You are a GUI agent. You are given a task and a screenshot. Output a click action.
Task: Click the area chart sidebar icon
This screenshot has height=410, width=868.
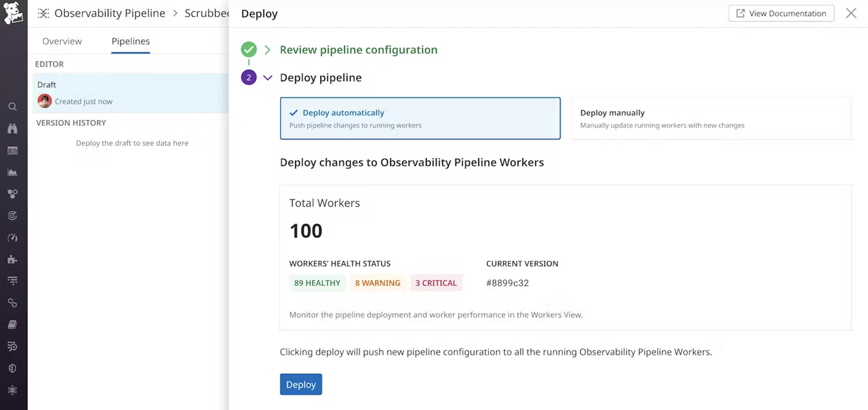[x=13, y=172]
